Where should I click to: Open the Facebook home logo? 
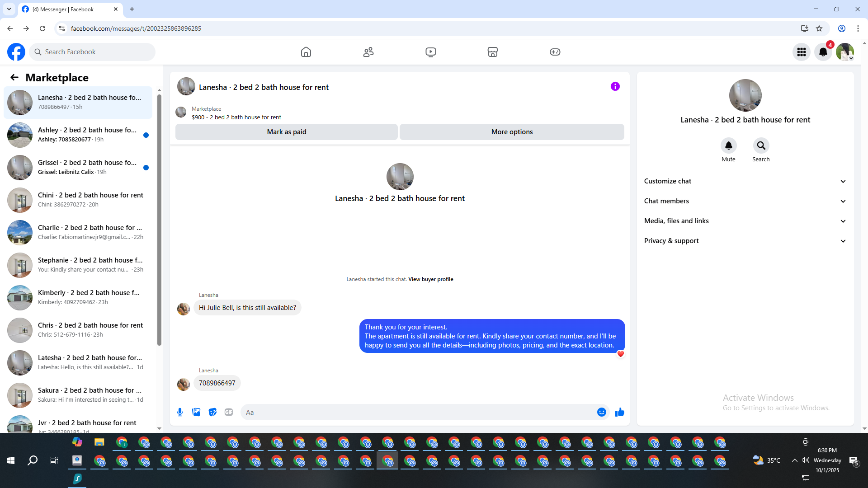[16, 52]
